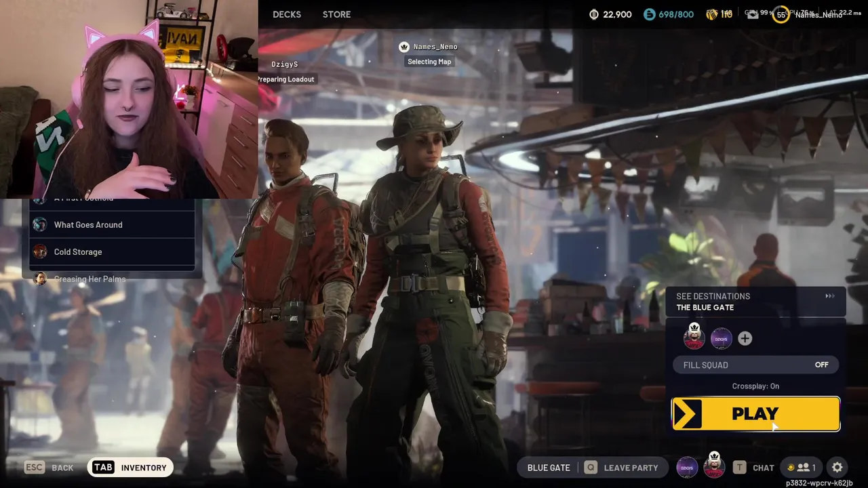The image size is (868, 488).
Task: Open the Decks tab
Action: (x=287, y=14)
